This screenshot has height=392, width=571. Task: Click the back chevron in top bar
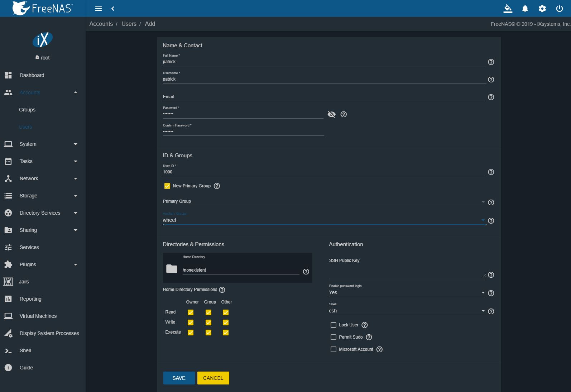[113, 9]
